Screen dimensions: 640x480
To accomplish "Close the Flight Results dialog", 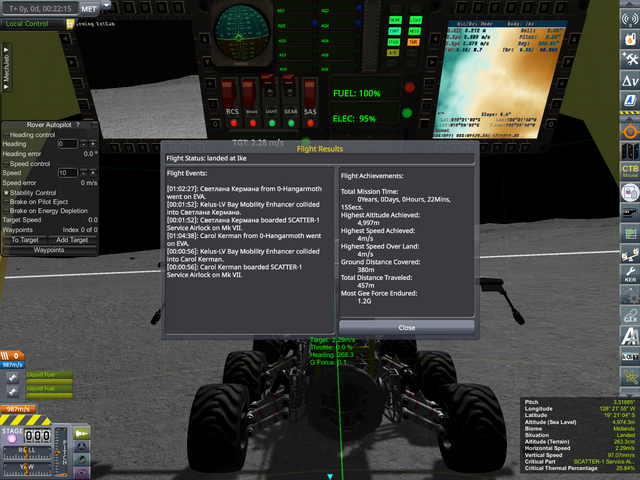I will click(407, 327).
